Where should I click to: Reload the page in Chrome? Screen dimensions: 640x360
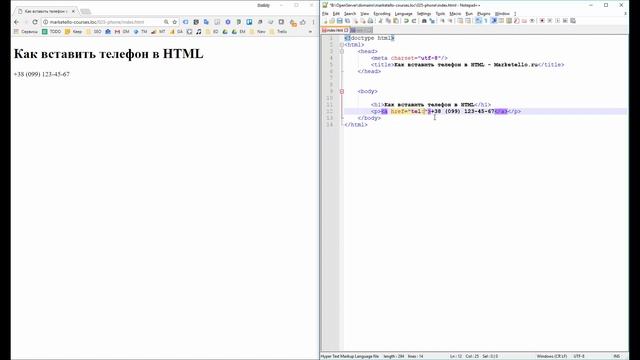35,22
